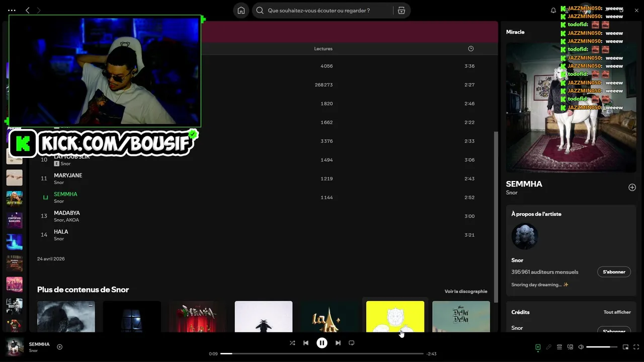Image resolution: width=644 pixels, height=362 pixels.
Task: Open the glowing blue cover in the sidebar
Action: click(14, 242)
